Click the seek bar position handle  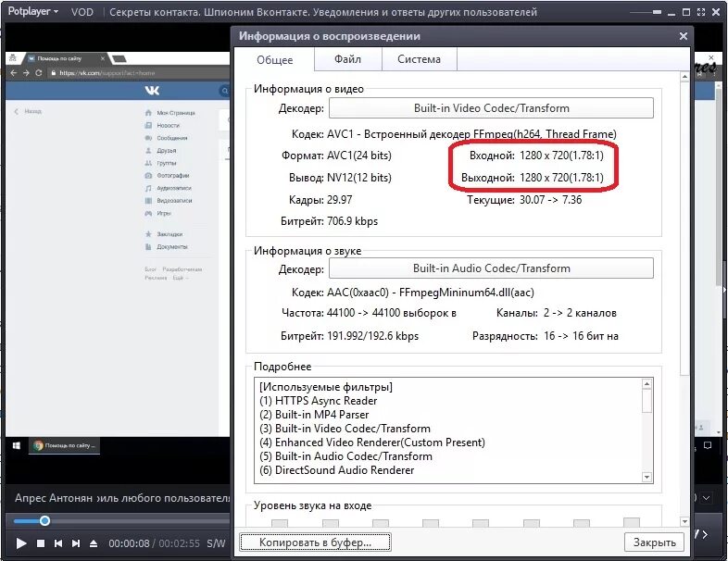[x=44, y=520]
